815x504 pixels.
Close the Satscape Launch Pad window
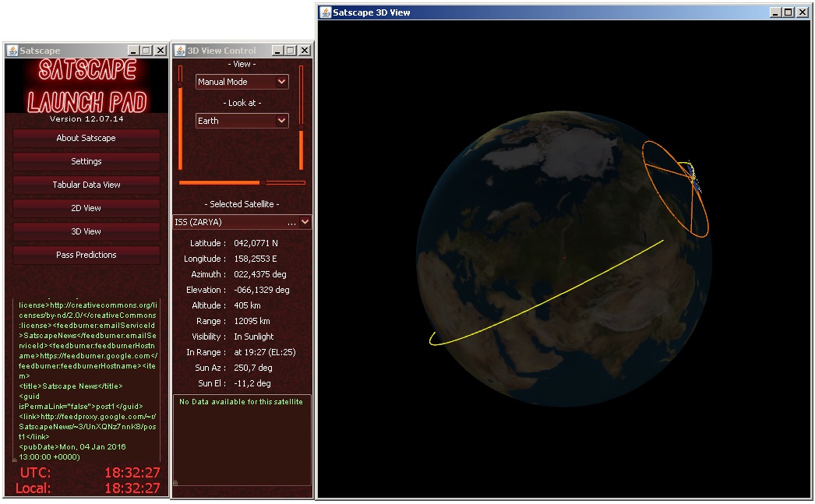point(161,51)
